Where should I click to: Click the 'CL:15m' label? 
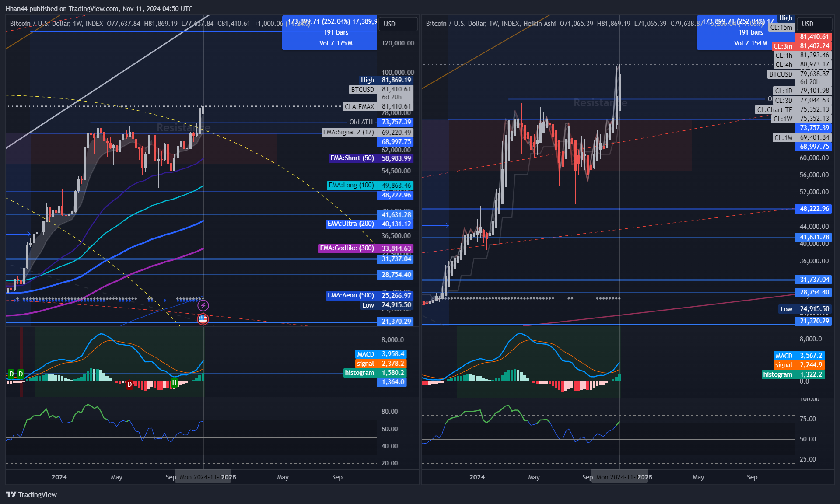pyautogui.click(x=781, y=28)
